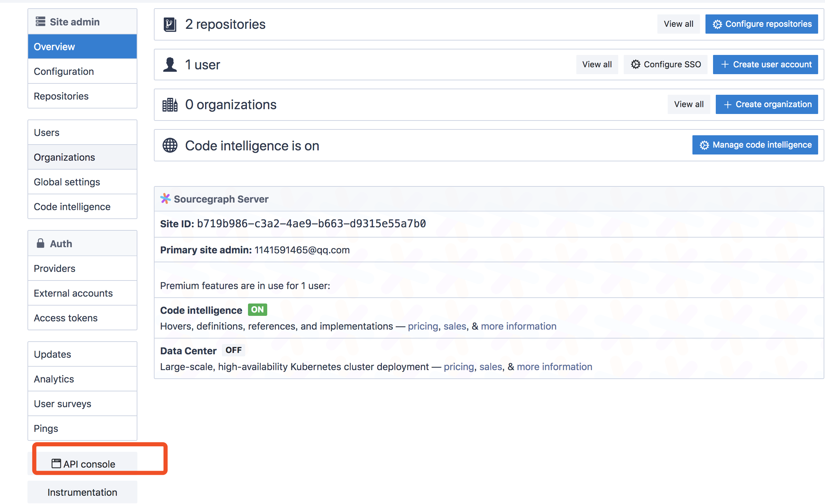
Task: Click the API console window icon
Action: pyautogui.click(x=56, y=463)
